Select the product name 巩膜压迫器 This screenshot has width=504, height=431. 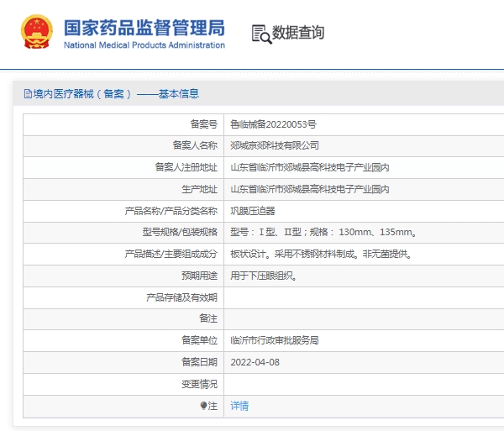(x=253, y=211)
